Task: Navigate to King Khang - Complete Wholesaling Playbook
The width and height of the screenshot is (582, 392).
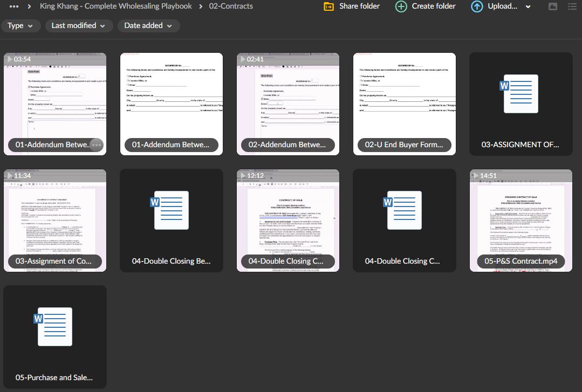Action: (115, 6)
